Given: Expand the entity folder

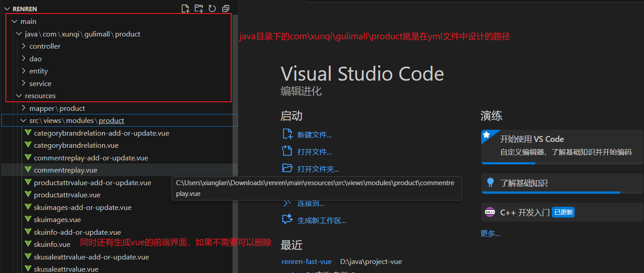Looking at the screenshot, I should [x=23, y=71].
